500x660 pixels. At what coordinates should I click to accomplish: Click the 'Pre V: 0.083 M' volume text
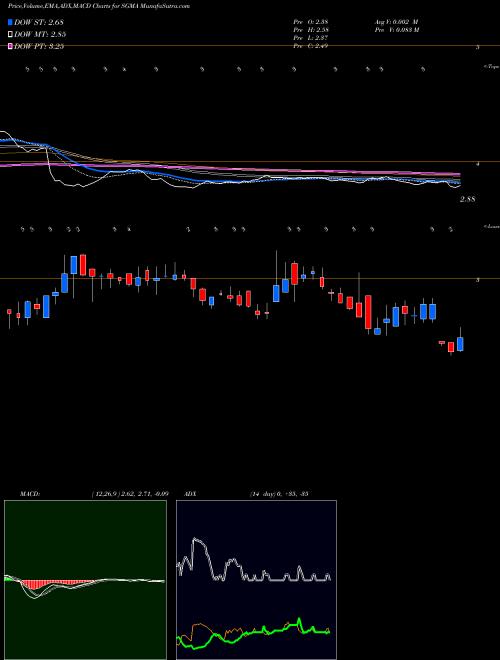click(x=396, y=30)
